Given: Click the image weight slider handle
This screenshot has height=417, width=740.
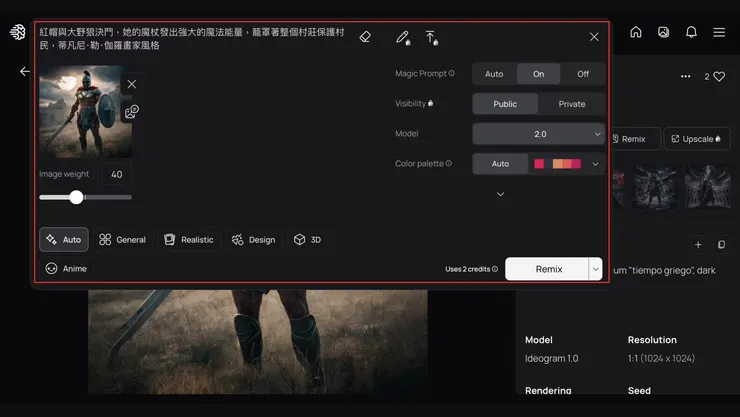Looking at the screenshot, I should tap(76, 197).
